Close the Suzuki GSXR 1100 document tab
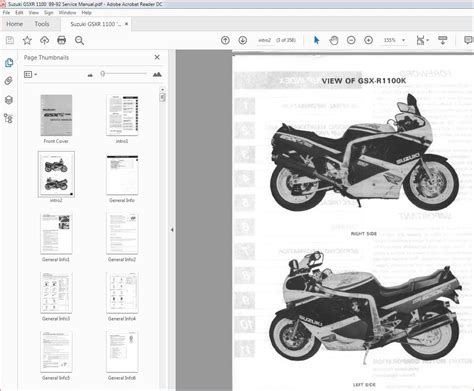 click(x=126, y=24)
